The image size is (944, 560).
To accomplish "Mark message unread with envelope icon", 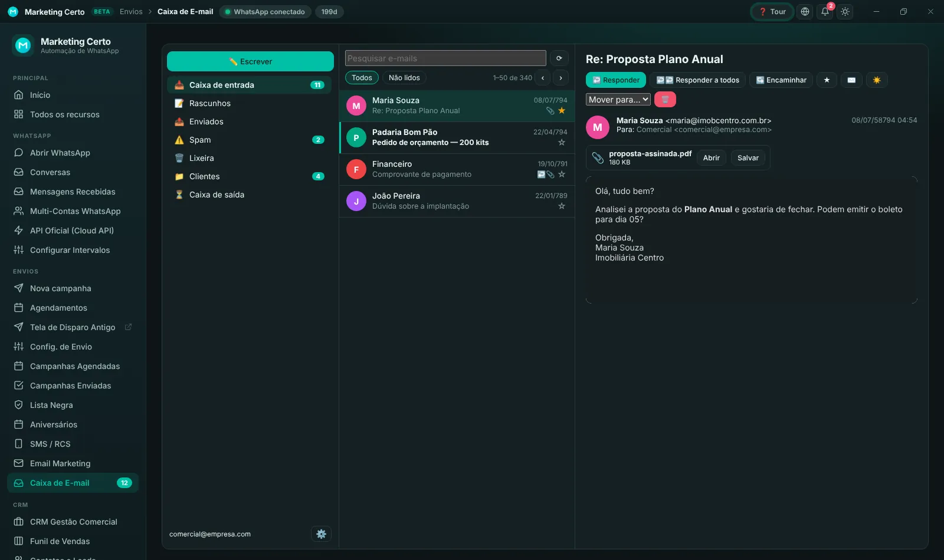I will coord(851,80).
